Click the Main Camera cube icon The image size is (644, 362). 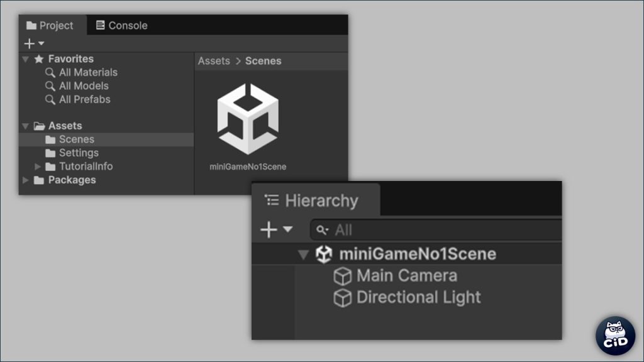click(x=342, y=277)
